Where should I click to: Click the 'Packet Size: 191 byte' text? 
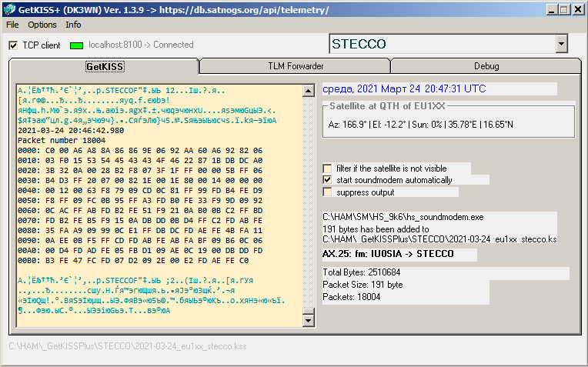(362, 285)
